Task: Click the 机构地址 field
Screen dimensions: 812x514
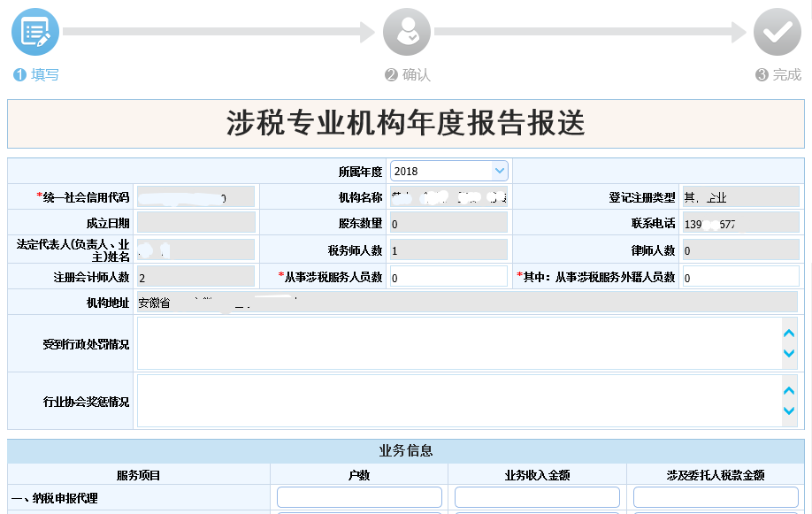Action: point(467,303)
